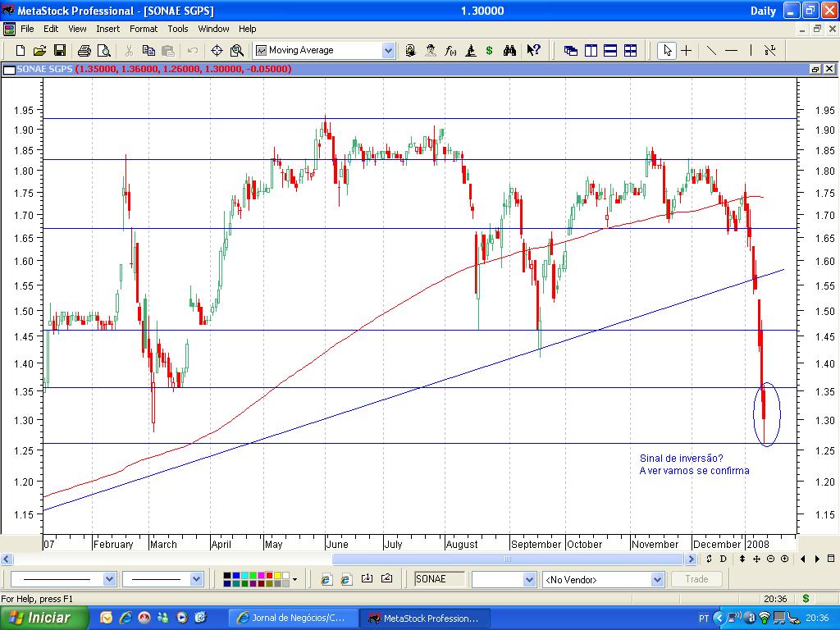Click the last drawing tool icon in the toolbar
This screenshot has width=840, height=630.
pos(770,50)
